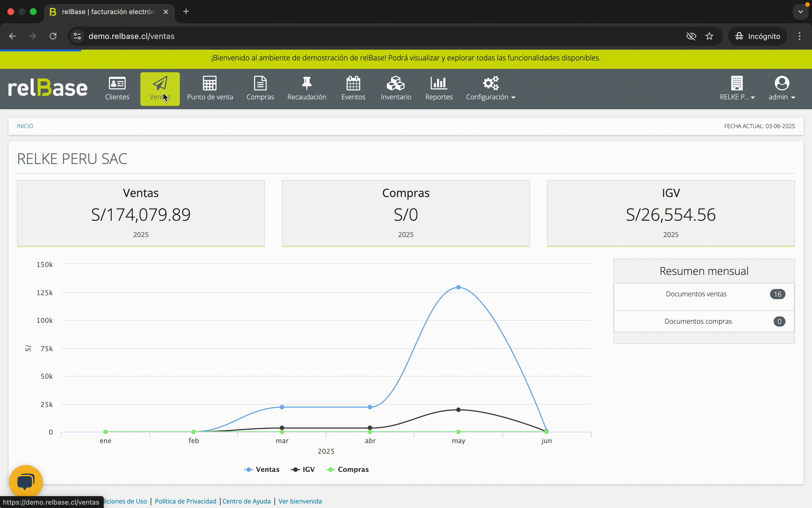The width and height of the screenshot is (812, 508).
Task: Click the Compras S/0 summary card
Action: 406,213
